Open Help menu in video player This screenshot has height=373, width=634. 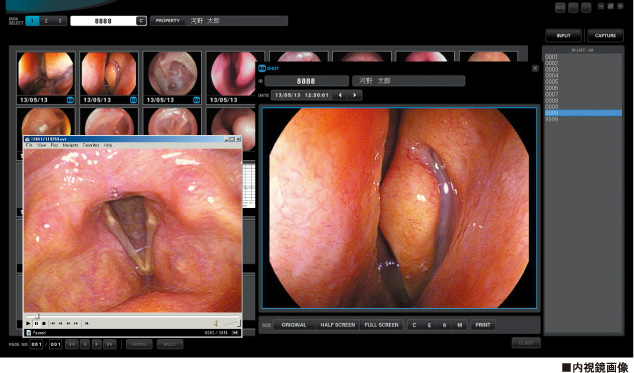tap(108, 145)
